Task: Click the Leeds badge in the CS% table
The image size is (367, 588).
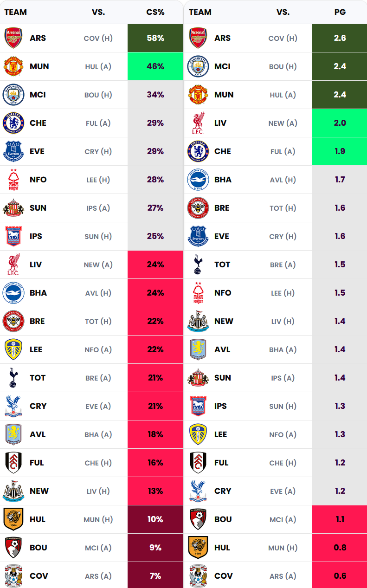Action: (13, 349)
